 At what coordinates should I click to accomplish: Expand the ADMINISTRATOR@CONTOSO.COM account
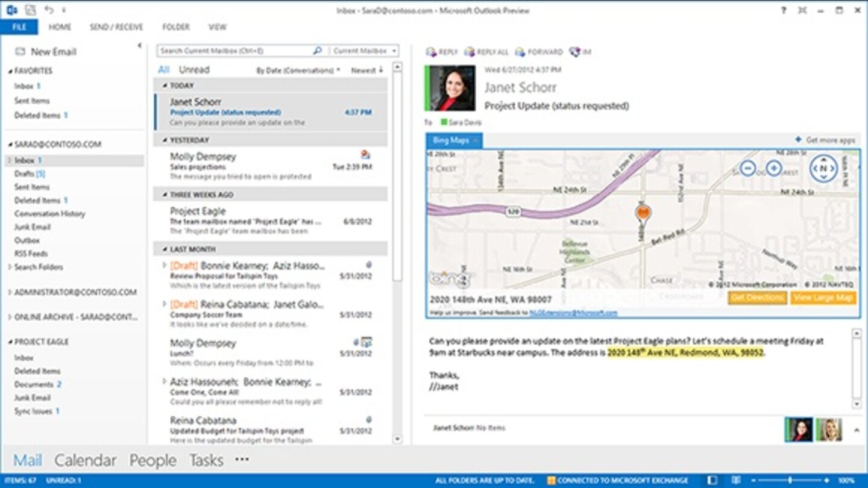click(11, 293)
